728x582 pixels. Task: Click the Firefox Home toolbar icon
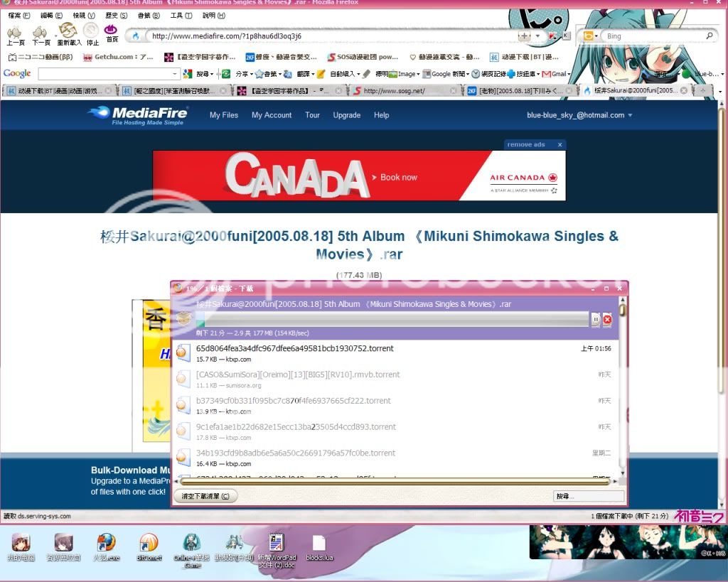click(x=111, y=32)
